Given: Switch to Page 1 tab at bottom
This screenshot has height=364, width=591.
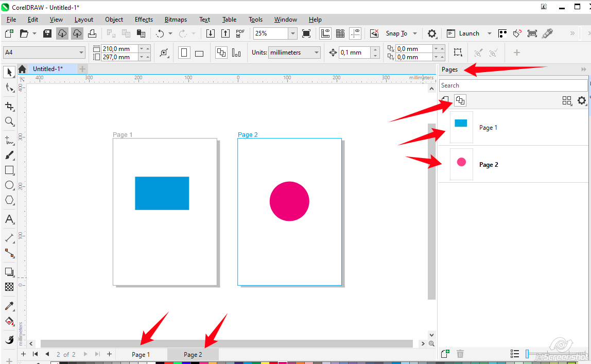Looking at the screenshot, I should [141, 355].
